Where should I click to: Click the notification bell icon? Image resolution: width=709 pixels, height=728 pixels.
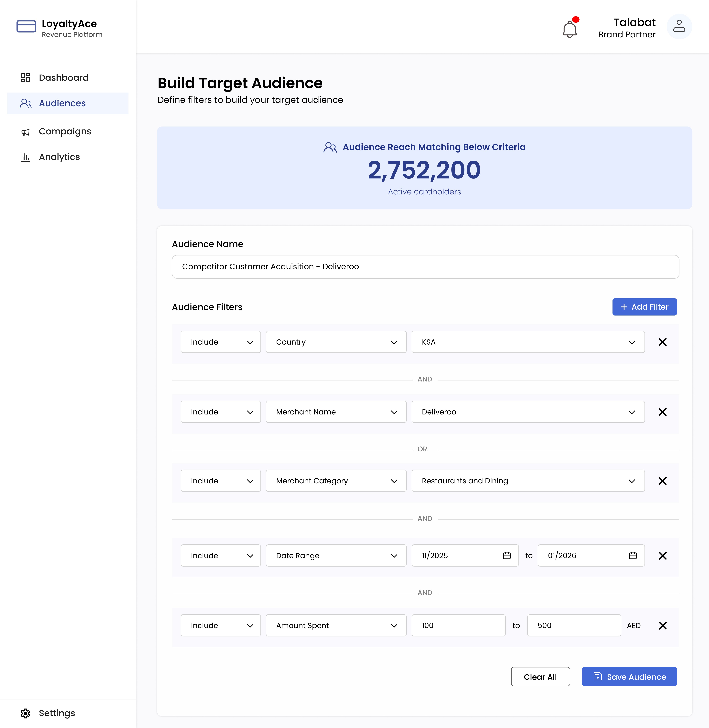click(569, 29)
